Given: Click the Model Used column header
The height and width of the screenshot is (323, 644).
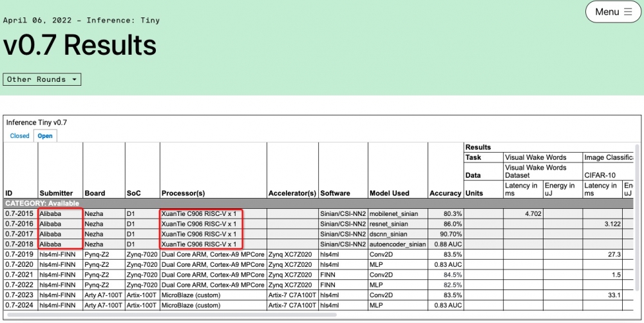Looking at the screenshot, I should coord(390,193).
